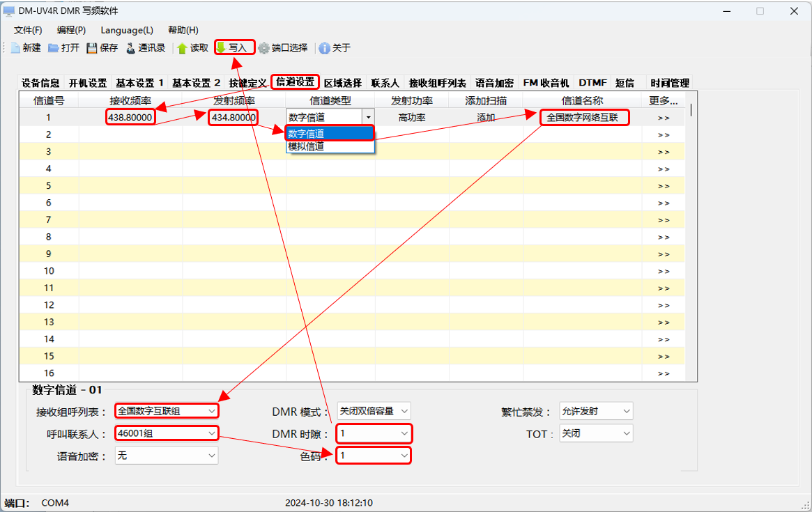Click the 更多 column header
This screenshot has height=512, width=812.
coord(663,100)
